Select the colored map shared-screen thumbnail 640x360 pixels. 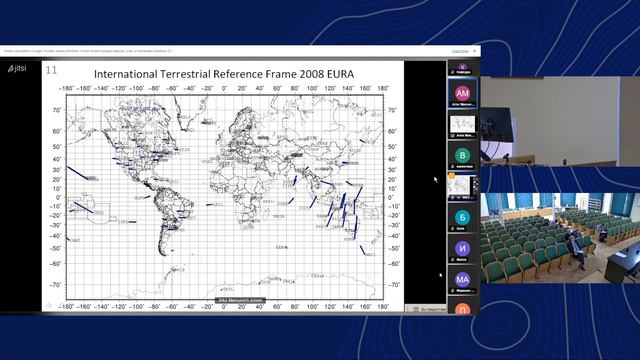point(462,187)
